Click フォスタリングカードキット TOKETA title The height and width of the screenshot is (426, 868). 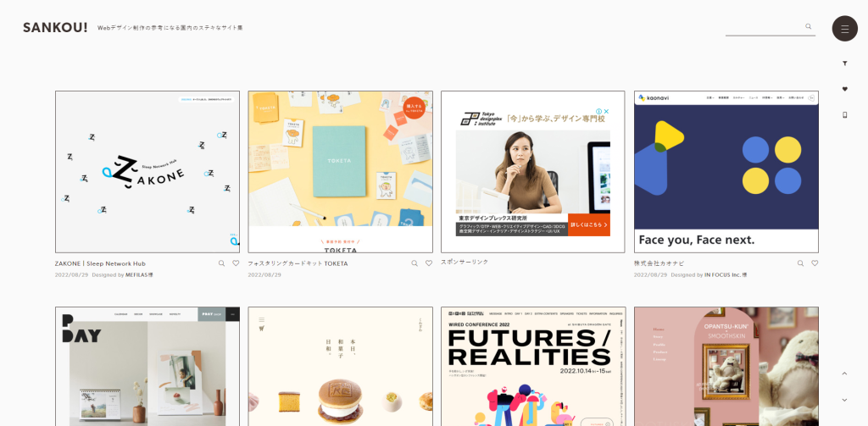coord(298,263)
